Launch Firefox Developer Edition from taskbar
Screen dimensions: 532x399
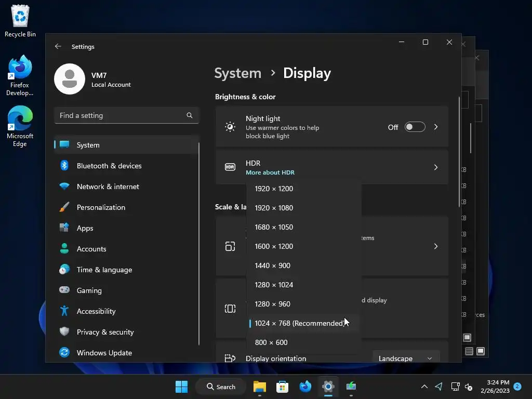click(x=305, y=387)
